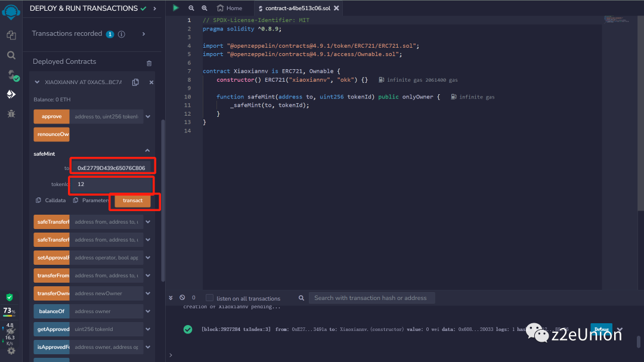
Task: Copy the XIAOXIANNV contract address
Action: (135, 82)
